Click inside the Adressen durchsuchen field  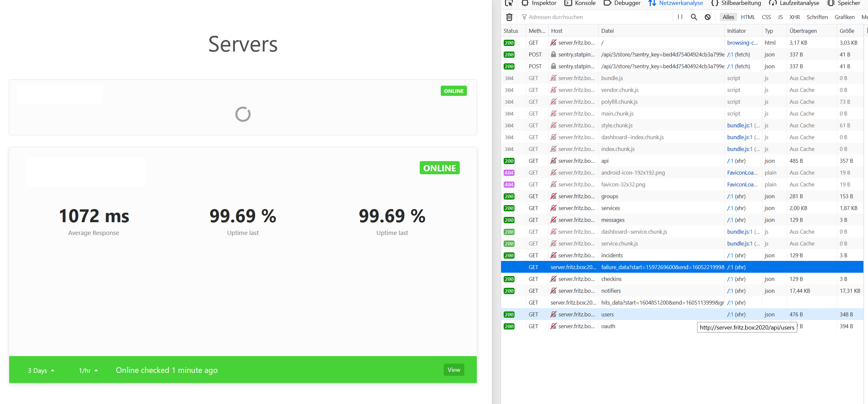590,17
